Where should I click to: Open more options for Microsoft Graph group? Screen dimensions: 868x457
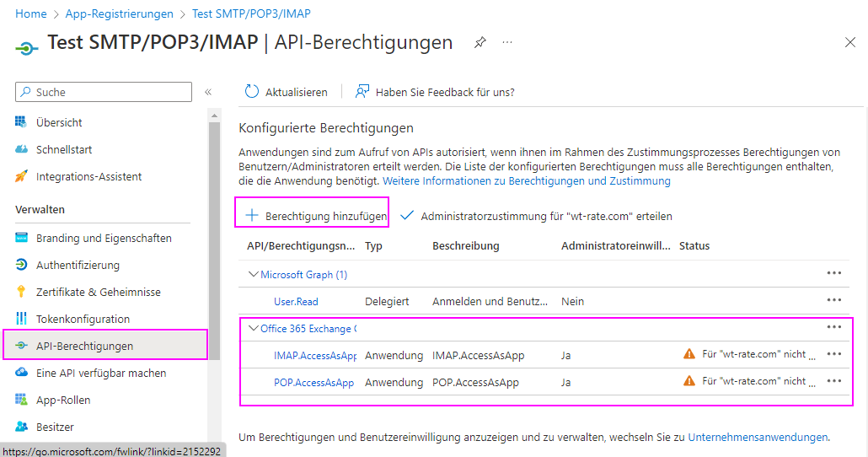[834, 273]
